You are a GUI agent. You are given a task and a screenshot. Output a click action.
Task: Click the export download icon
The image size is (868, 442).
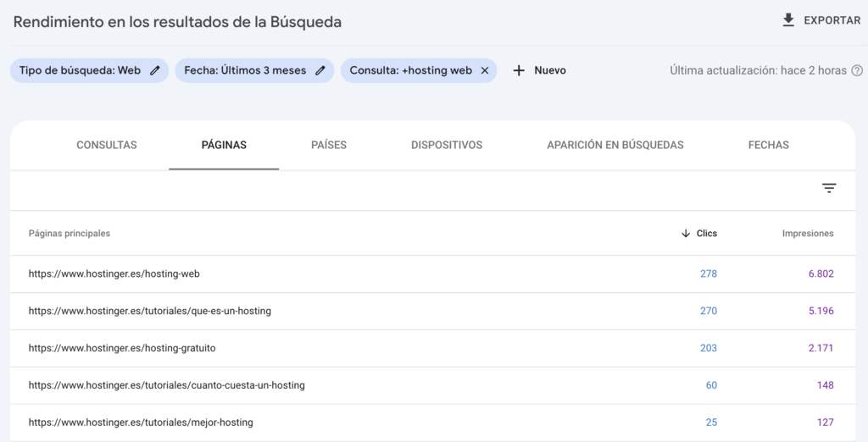(788, 20)
